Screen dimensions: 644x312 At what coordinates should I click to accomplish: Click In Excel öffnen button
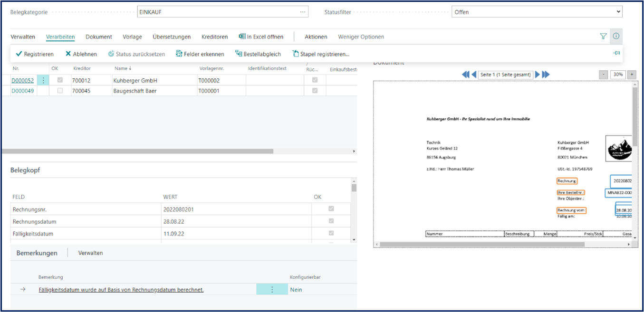tap(261, 37)
